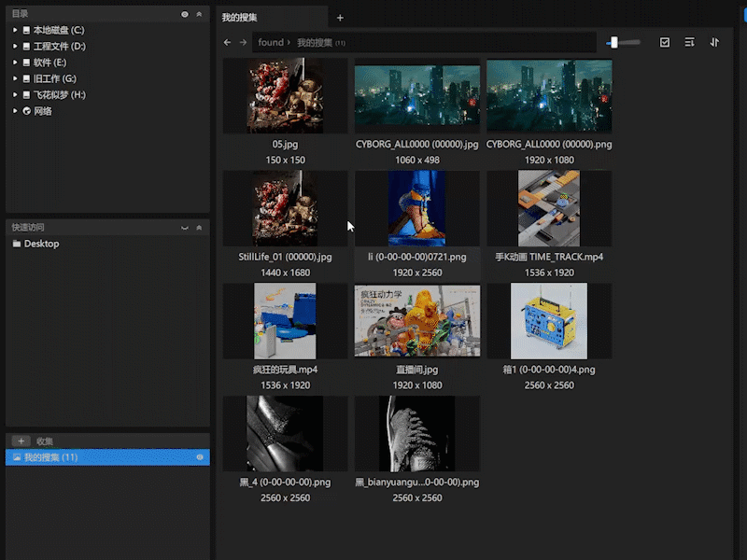747x560 pixels.
Task: Click the picture icon beside 我的搜集 (11)
Action: [x=17, y=457]
